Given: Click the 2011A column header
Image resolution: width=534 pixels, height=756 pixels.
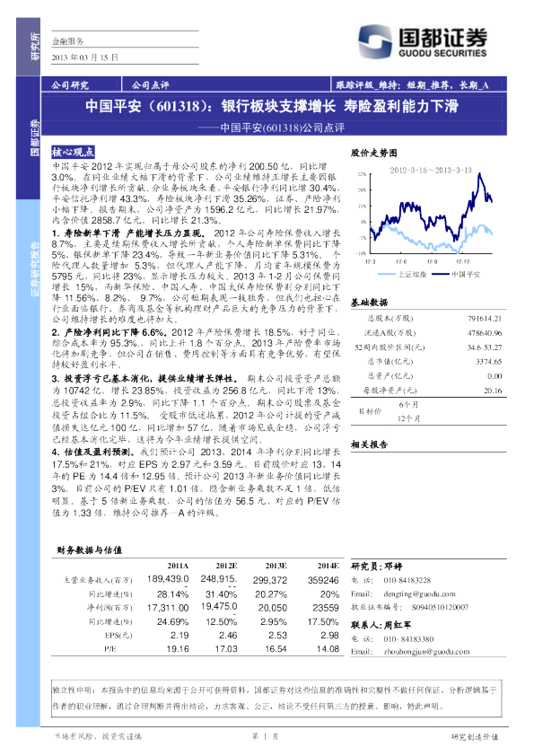Looking at the screenshot, I should (178, 566).
